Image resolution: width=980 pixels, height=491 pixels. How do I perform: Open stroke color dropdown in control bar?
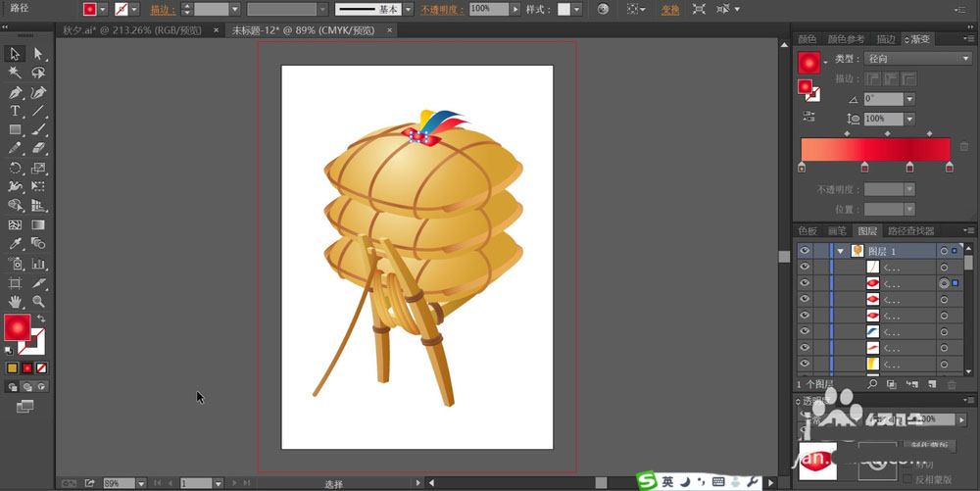pos(134,10)
